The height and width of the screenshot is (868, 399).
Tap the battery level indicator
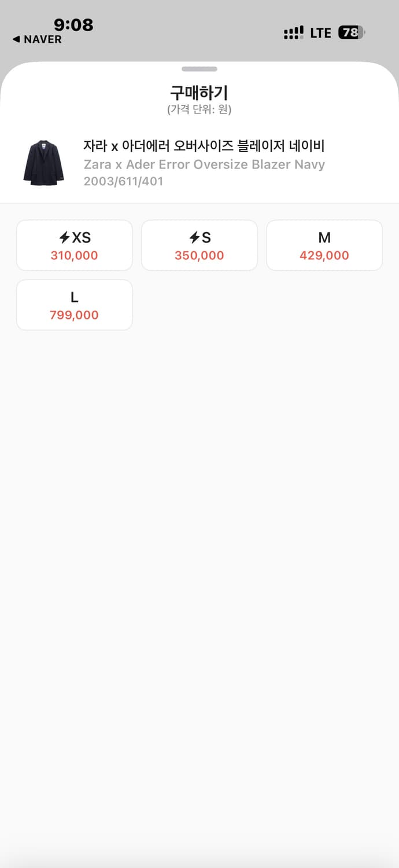[352, 33]
